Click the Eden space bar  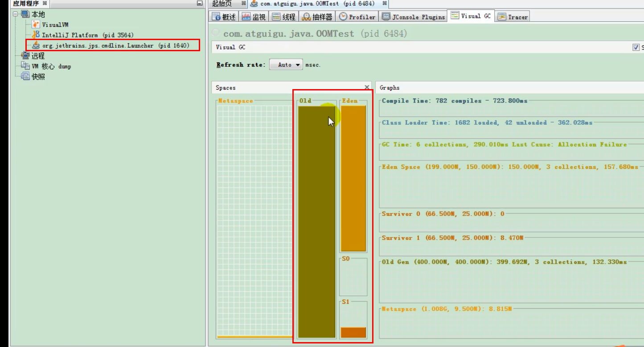(353, 178)
